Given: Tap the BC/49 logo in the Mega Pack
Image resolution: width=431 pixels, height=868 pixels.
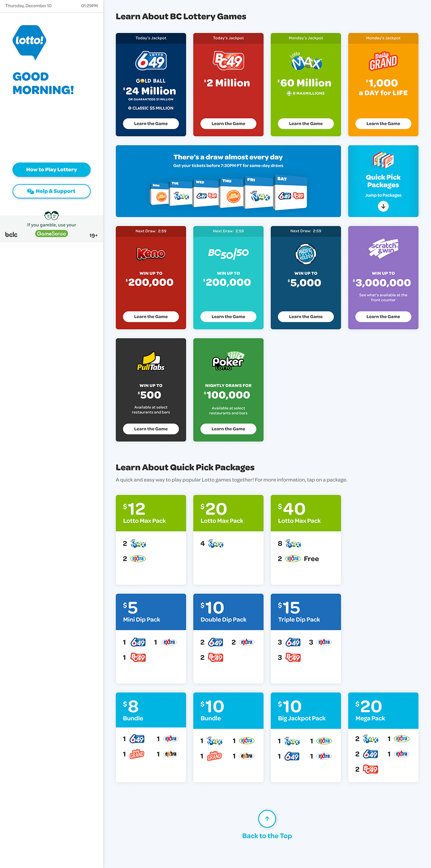Looking at the screenshot, I should 370,769.
